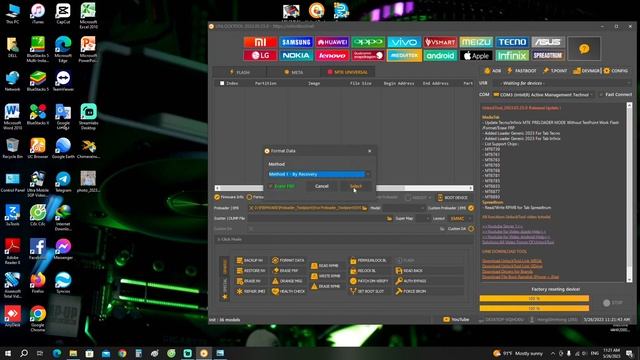Open Google Chrome desktop shortcut
Screen dimensions: 640x360
click(x=38, y=318)
